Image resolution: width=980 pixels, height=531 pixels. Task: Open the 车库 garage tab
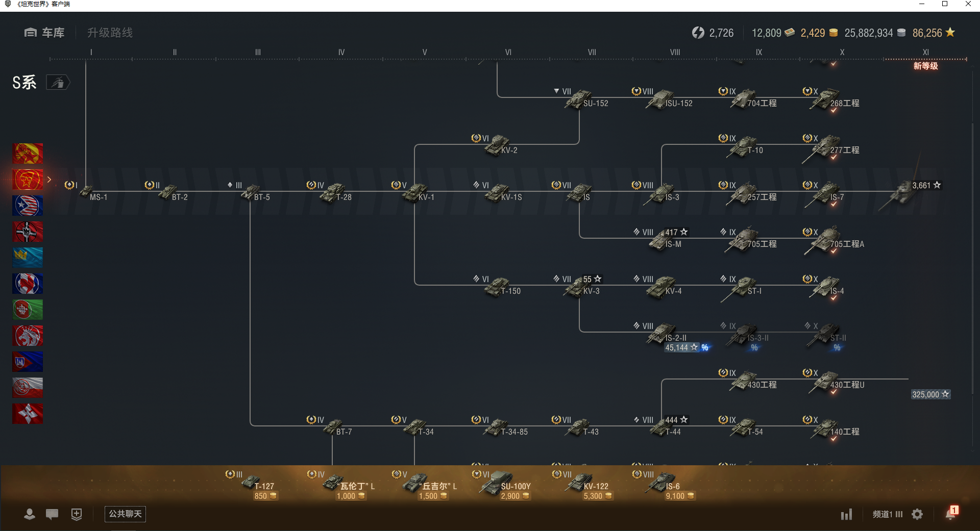click(x=44, y=33)
